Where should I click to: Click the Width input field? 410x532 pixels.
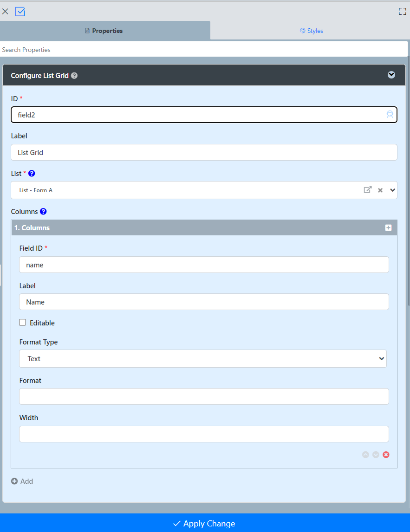click(204, 434)
